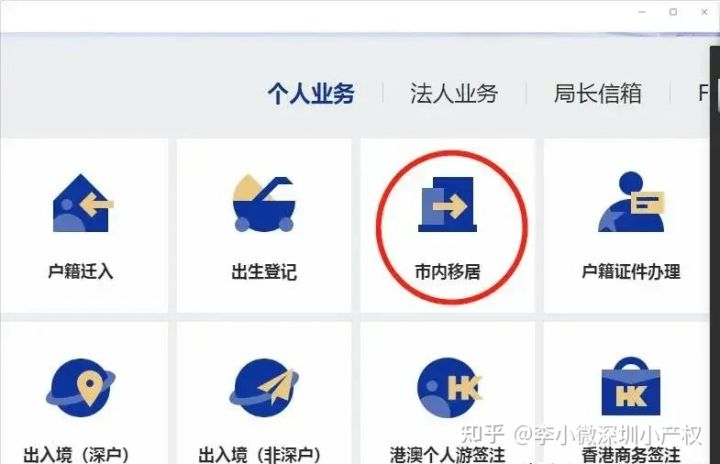Click the 户籍迁入 text label
720x464 pixels.
click(x=80, y=272)
